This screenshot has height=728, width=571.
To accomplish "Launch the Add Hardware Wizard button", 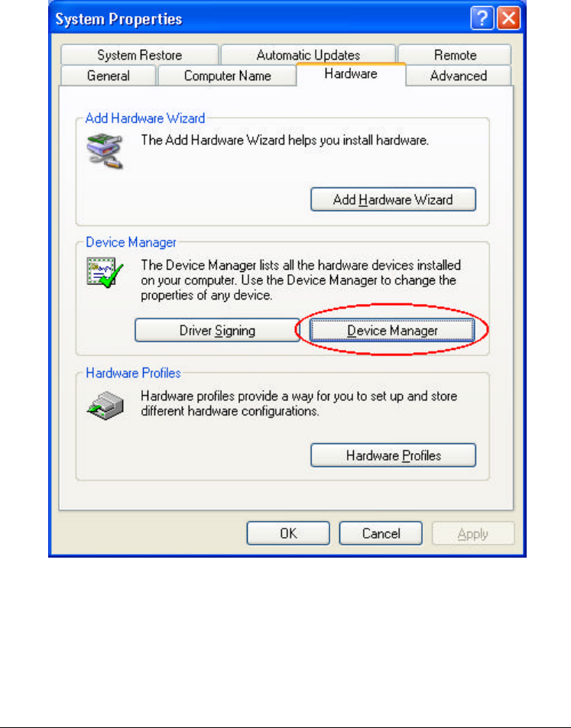I will 393,199.
